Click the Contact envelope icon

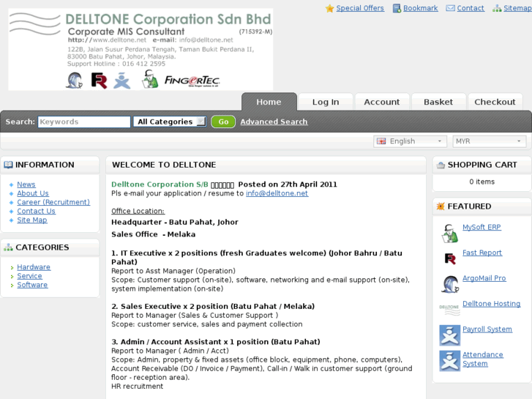pos(450,8)
